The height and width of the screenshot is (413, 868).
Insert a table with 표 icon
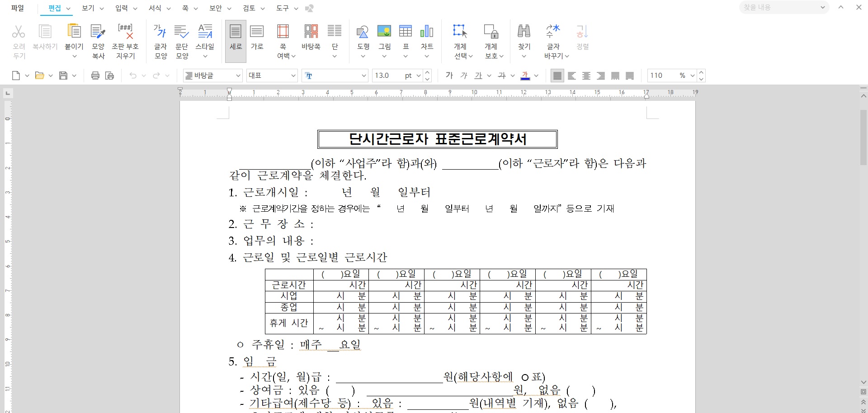(x=406, y=32)
